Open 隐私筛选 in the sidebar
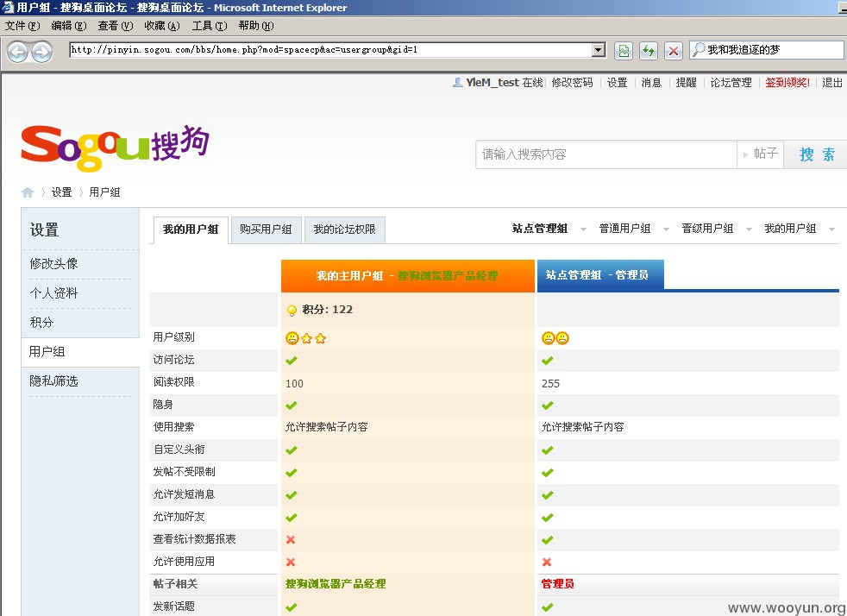Viewport: 847px width, 616px height. pyautogui.click(x=54, y=381)
